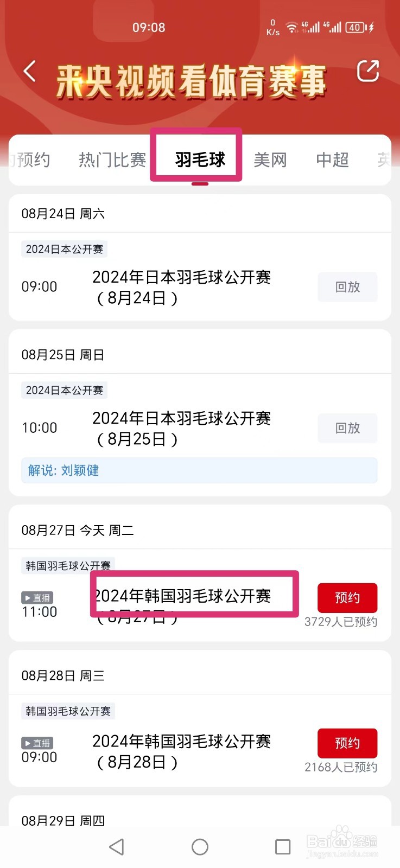Tap the 直播 live badge on 08月28日

pos(37,743)
